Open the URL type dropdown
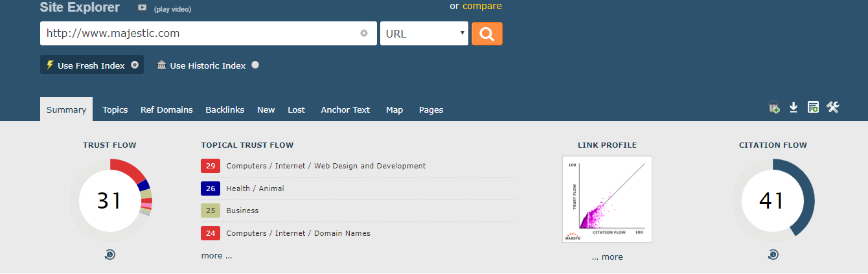 [424, 34]
